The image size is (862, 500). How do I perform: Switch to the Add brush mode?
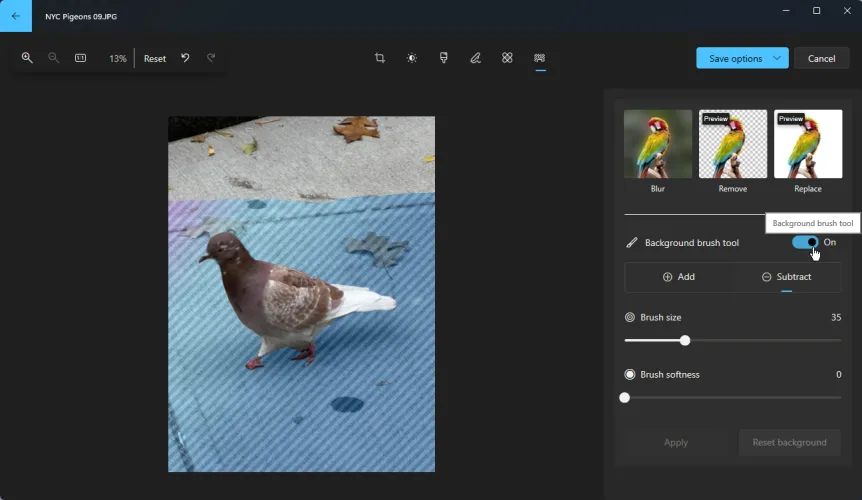678,277
